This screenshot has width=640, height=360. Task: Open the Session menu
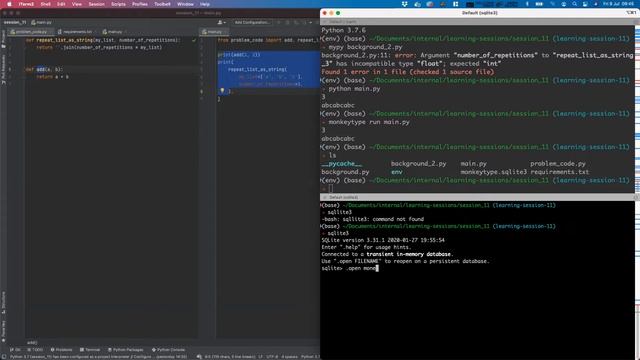click(97, 4)
